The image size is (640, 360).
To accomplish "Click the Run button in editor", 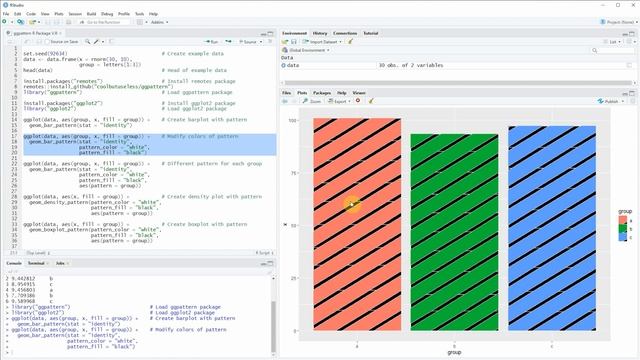I will [x=211, y=42].
